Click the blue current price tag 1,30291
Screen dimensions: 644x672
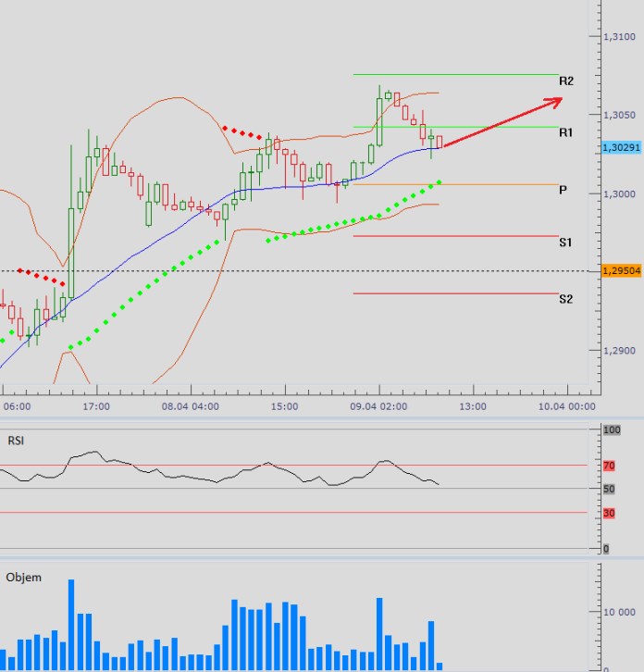click(621, 147)
